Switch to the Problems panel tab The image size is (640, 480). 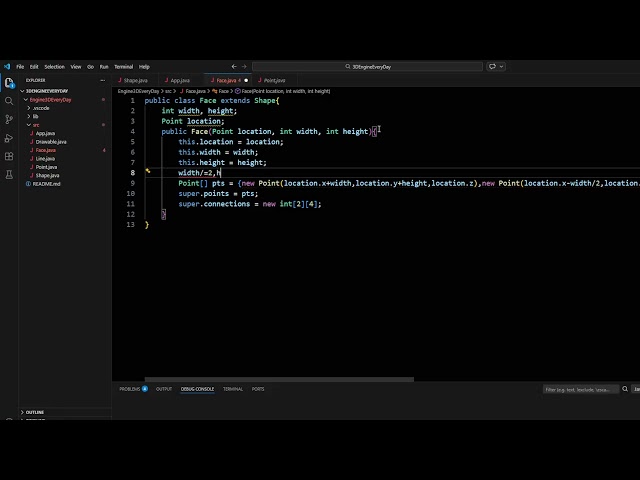coord(133,389)
